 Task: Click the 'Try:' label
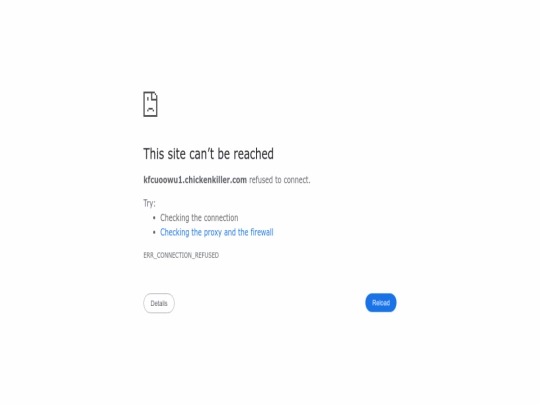coord(149,203)
